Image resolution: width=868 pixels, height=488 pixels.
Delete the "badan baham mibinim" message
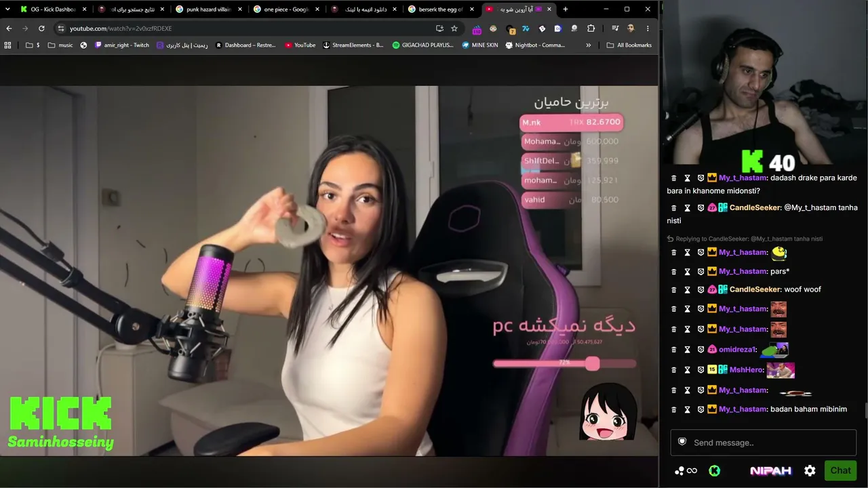tap(673, 409)
